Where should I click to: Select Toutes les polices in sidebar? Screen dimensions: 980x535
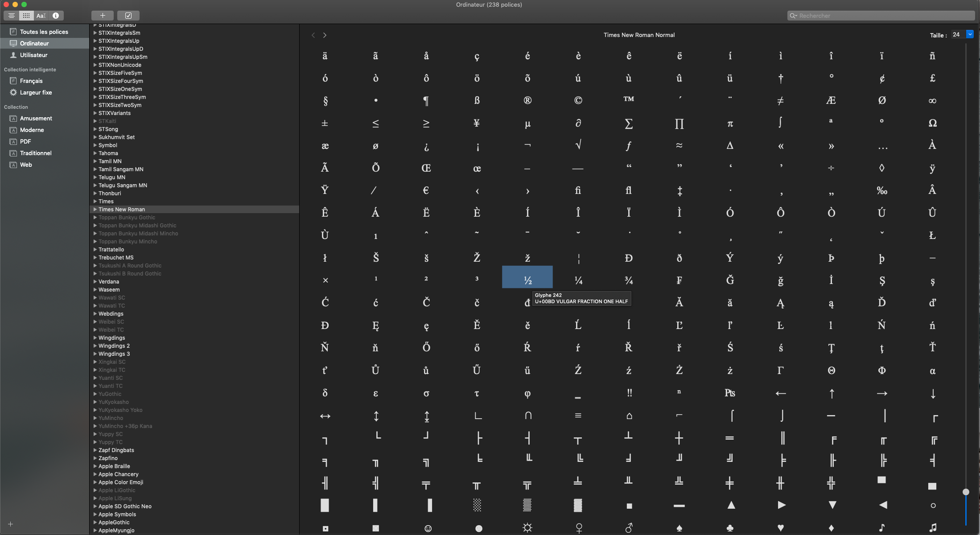click(44, 32)
